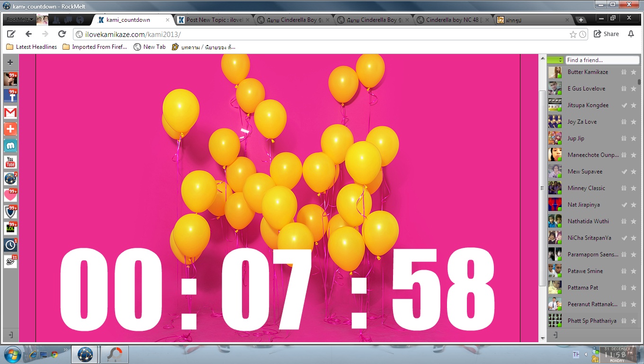This screenshot has width=644, height=364.
Task: Click the orange plus app icon
Action: (x=10, y=129)
